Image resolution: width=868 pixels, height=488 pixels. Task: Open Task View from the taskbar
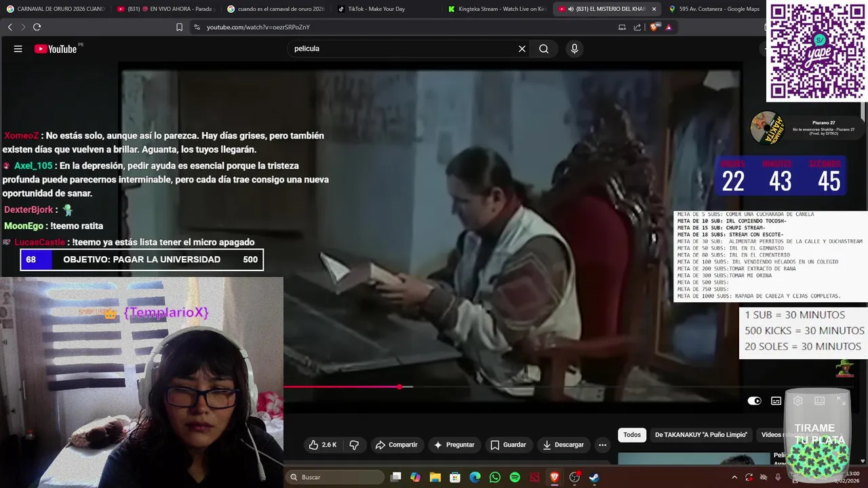(396, 477)
